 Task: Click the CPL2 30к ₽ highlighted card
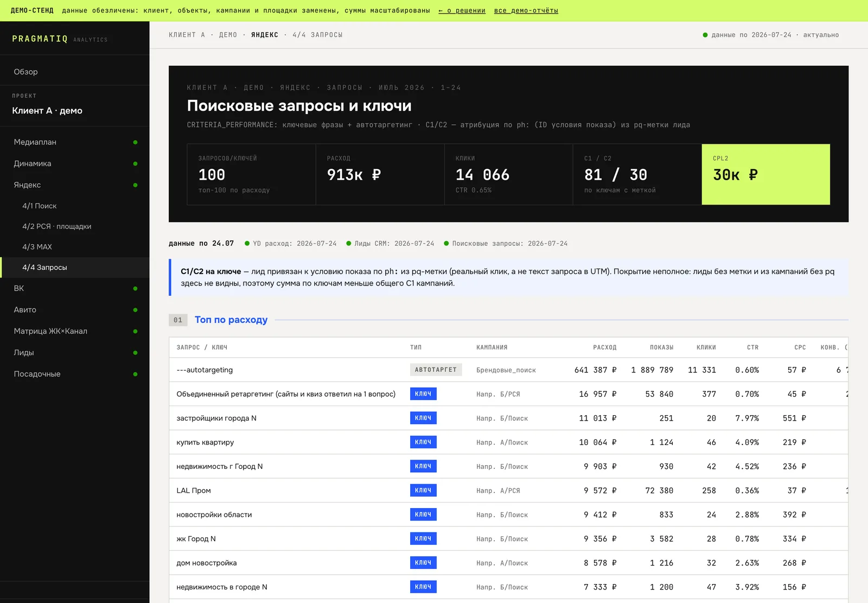pos(765,174)
